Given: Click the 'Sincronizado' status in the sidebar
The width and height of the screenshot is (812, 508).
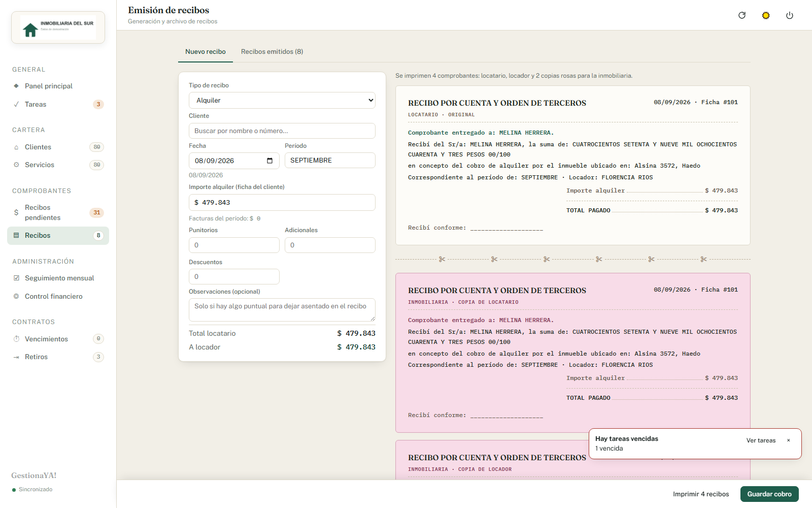Looking at the screenshot, I should [36, 489].
